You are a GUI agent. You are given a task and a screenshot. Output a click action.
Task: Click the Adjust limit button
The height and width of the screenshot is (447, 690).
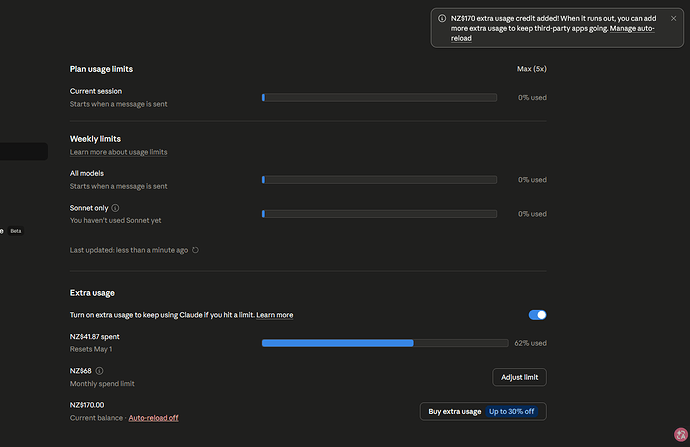pos(519,377)
